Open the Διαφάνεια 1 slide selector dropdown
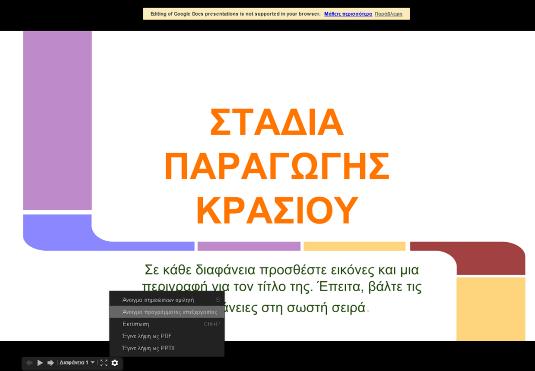This screenshot has width=535, height=371. [77, 362]
